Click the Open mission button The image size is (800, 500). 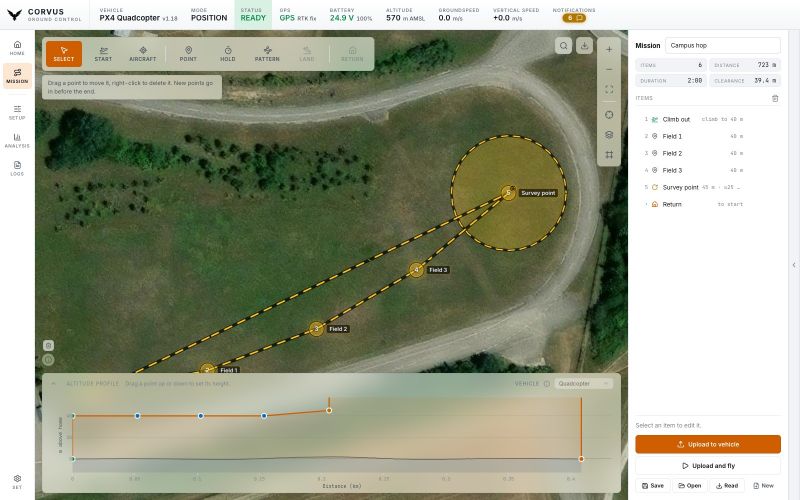pos(689,486)
